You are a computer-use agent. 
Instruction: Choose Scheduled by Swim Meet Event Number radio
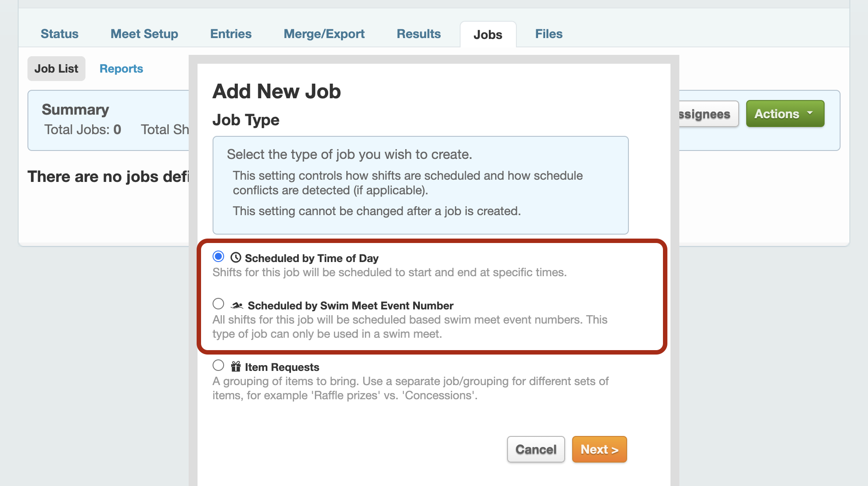coord(218,304)
